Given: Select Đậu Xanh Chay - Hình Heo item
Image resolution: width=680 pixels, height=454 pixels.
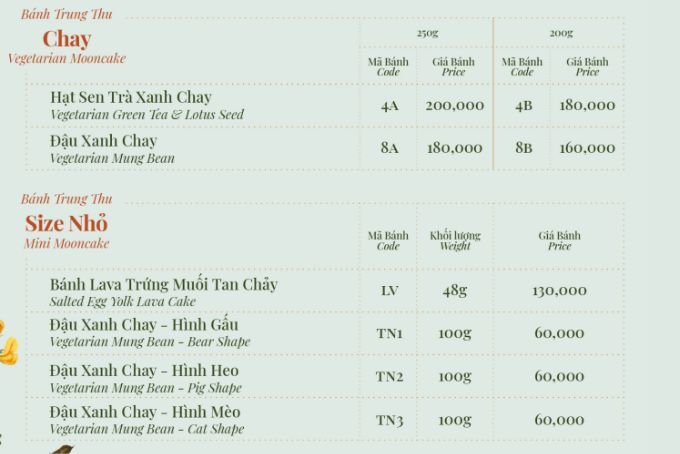Looking at the screenshot, I should pos(144,371).
